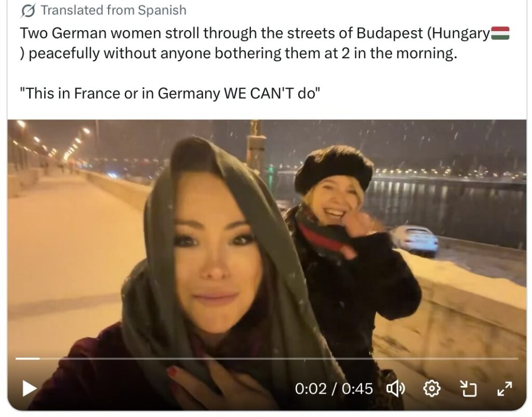Click the Translated from Spanish label

coord(114,10)
